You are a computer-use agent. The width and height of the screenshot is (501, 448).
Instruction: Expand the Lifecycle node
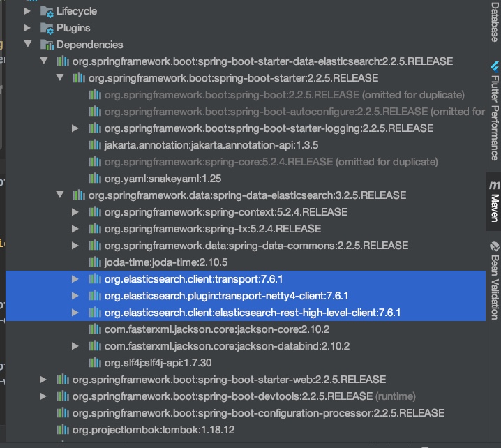[28, 11]
